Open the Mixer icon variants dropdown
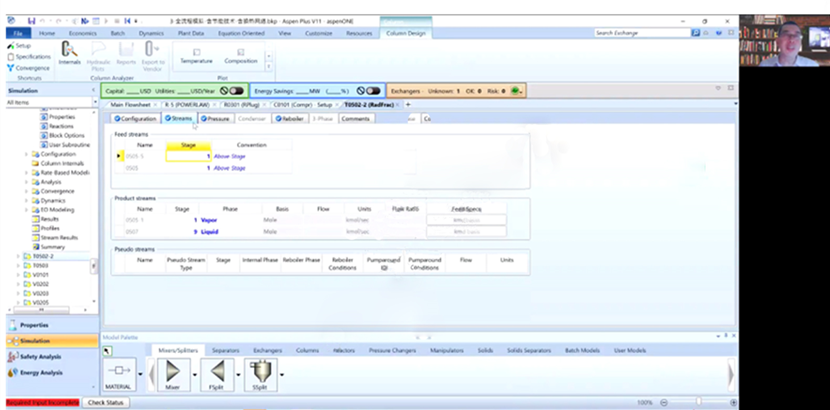Viewport: 830px width, 410px height. coord(195,375)
